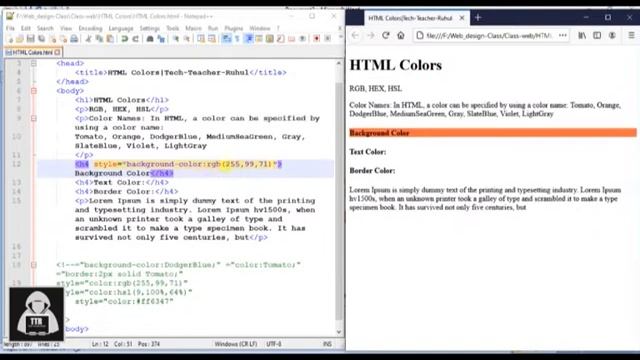Image resolution: width=640 pixels, height=360 pixels.
Task: Collapse the Color Names paragraph fold marker
Action: click(x=34, y=118)
